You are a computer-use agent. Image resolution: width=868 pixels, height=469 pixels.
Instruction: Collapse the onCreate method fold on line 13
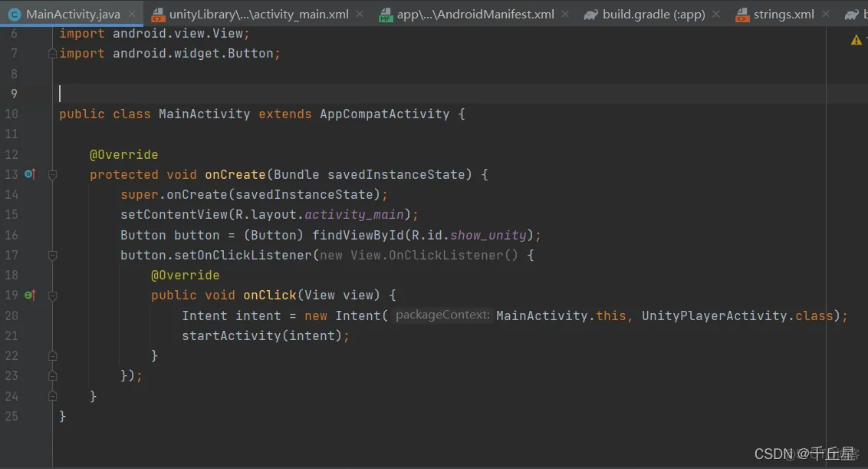[x=53, y=175]
